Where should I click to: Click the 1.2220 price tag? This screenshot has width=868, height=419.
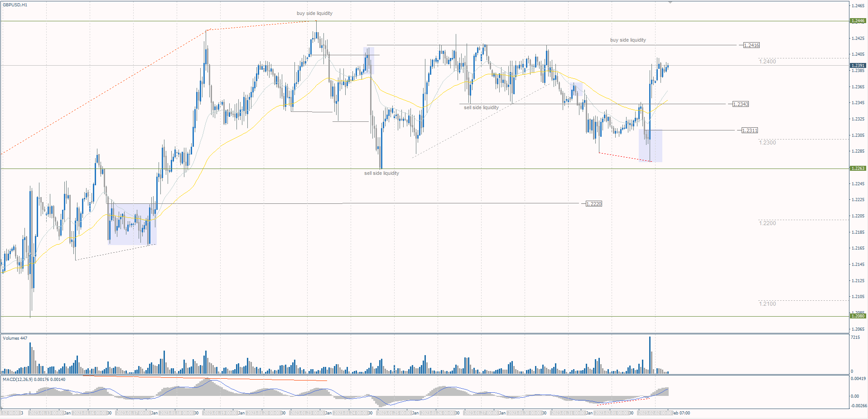tap(593, 204)
